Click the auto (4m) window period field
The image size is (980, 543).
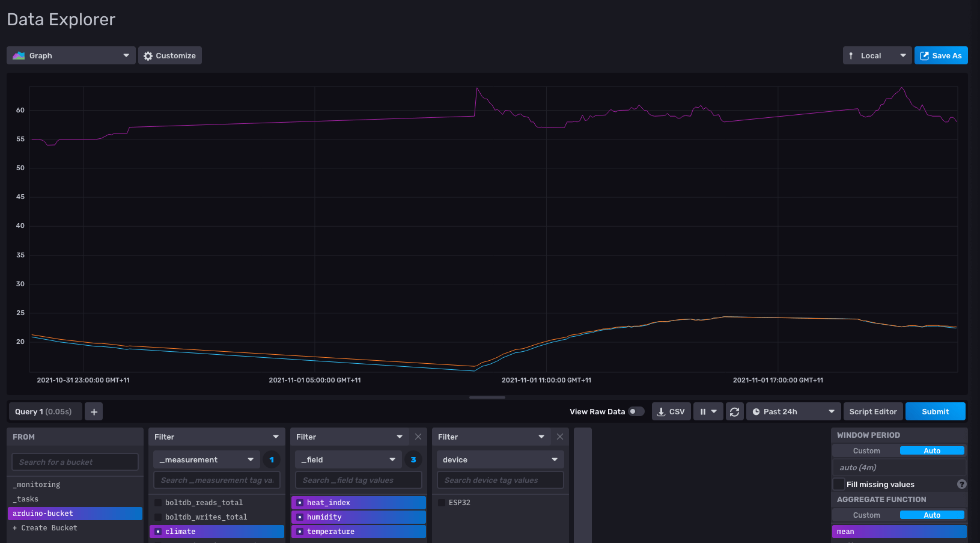899,467
